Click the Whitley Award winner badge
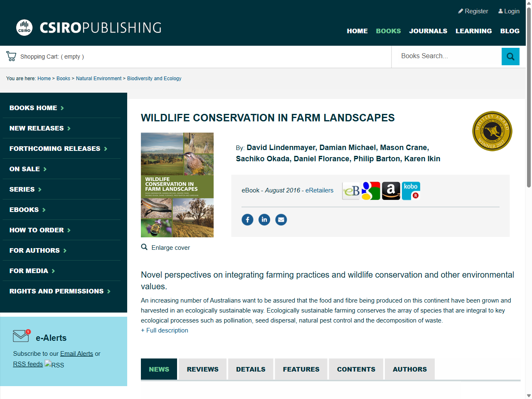The image size is (532, 399). 492,131
